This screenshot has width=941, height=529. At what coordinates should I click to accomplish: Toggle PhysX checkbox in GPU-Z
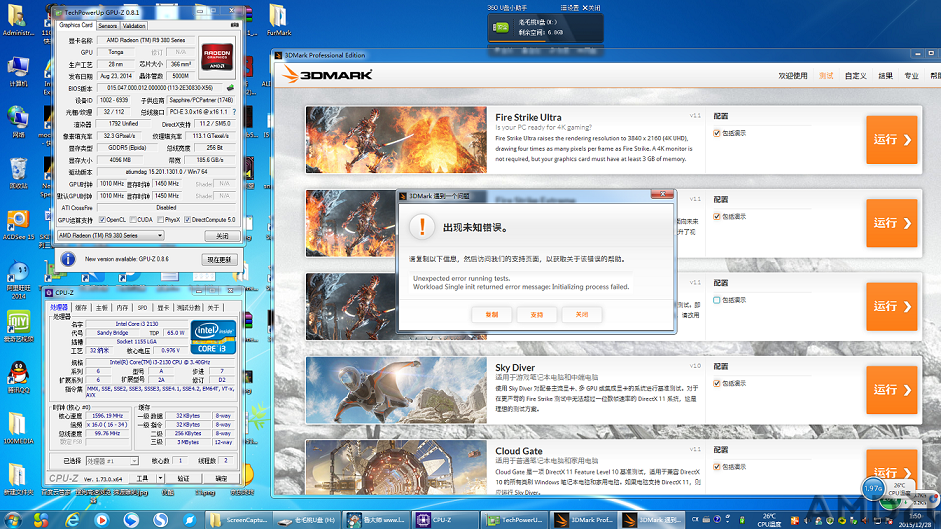[x=160, y=220]
